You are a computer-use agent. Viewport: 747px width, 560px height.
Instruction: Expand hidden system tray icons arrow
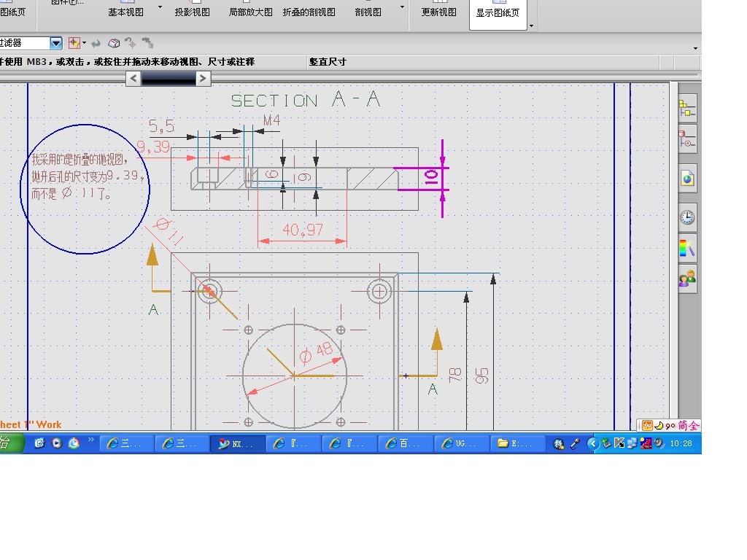(x=592, y=443)
